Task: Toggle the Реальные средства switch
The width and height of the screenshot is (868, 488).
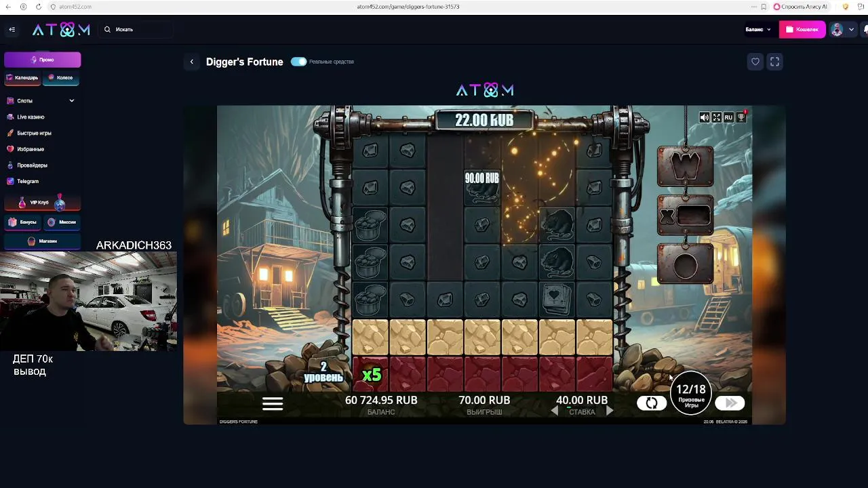Action: pos(298,62)
